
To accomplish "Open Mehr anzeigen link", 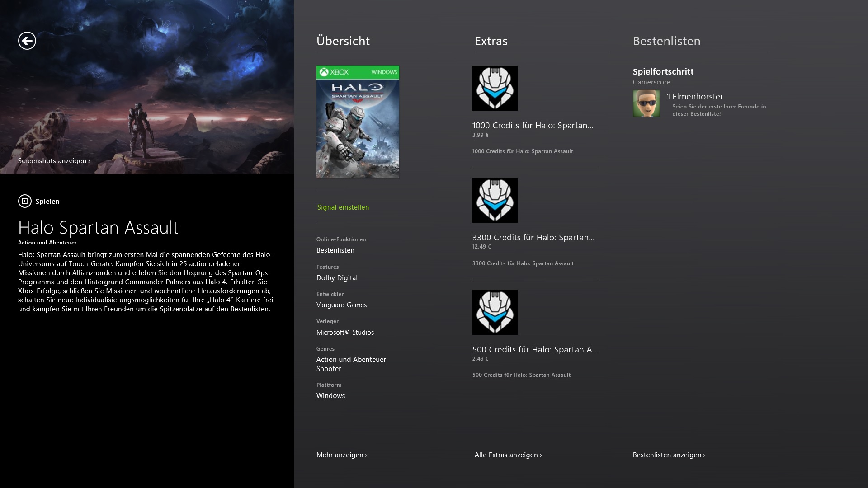I will (x=342, y=455).
